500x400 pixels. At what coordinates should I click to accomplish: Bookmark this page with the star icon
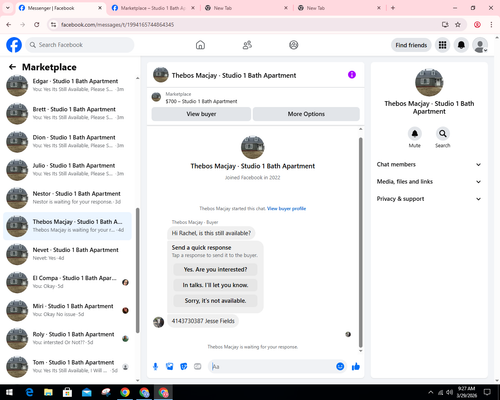pos(458,25)
